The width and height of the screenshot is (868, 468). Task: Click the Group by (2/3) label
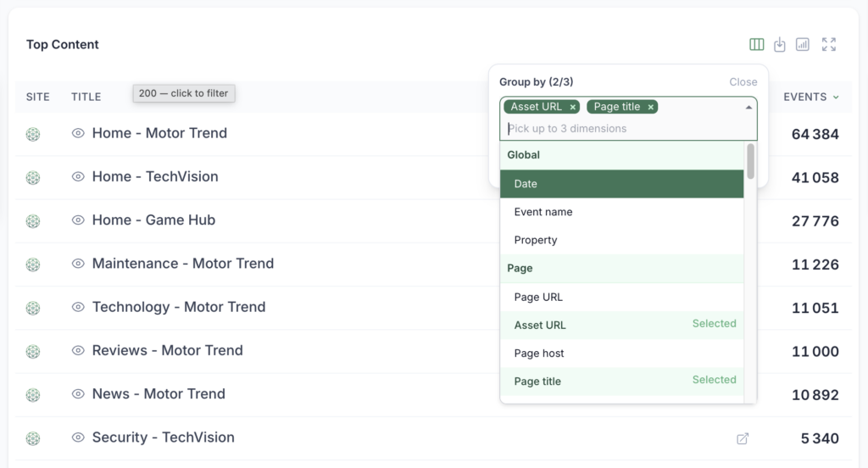click(536, 82)
